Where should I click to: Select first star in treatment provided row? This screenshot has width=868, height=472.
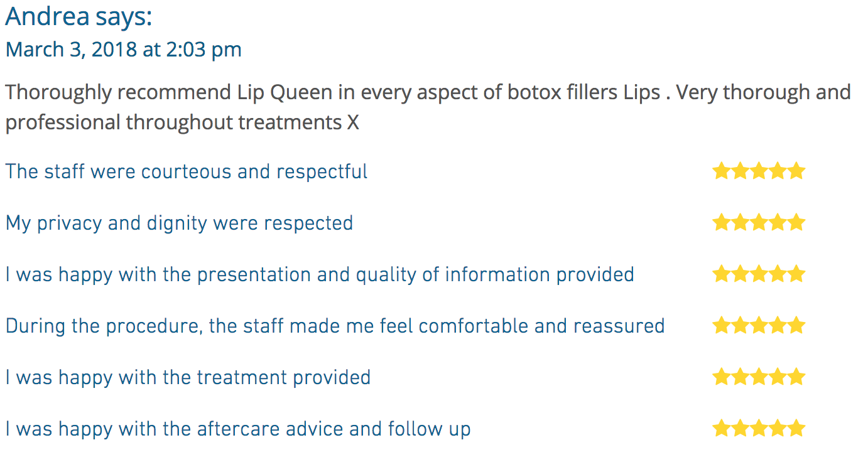pos(721,377)
